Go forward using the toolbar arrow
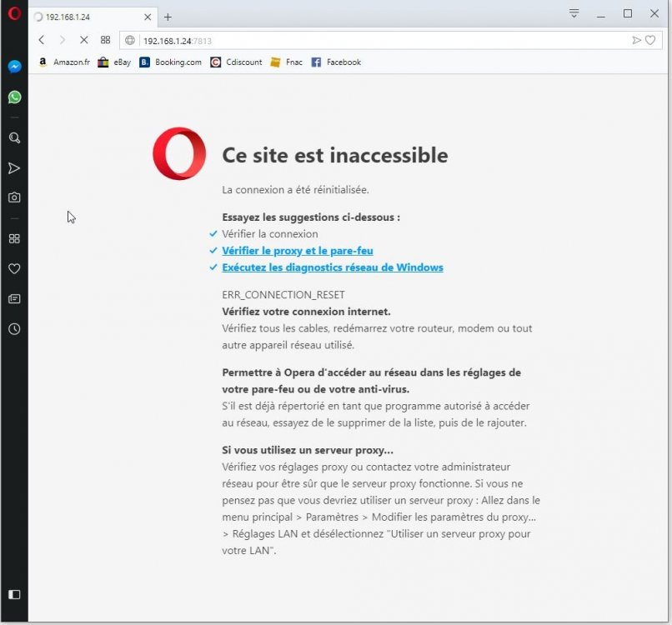672x625 pixels. click(63, 40)
